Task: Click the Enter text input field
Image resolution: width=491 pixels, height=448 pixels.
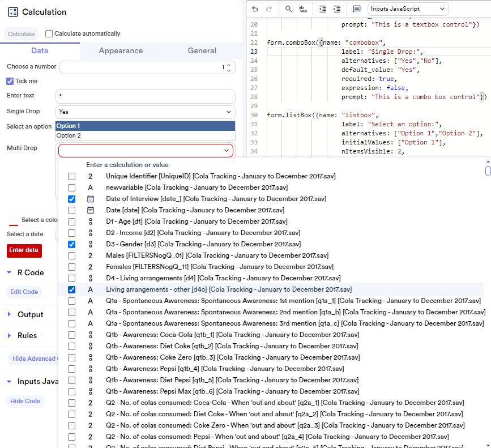Action: (145, 96)
